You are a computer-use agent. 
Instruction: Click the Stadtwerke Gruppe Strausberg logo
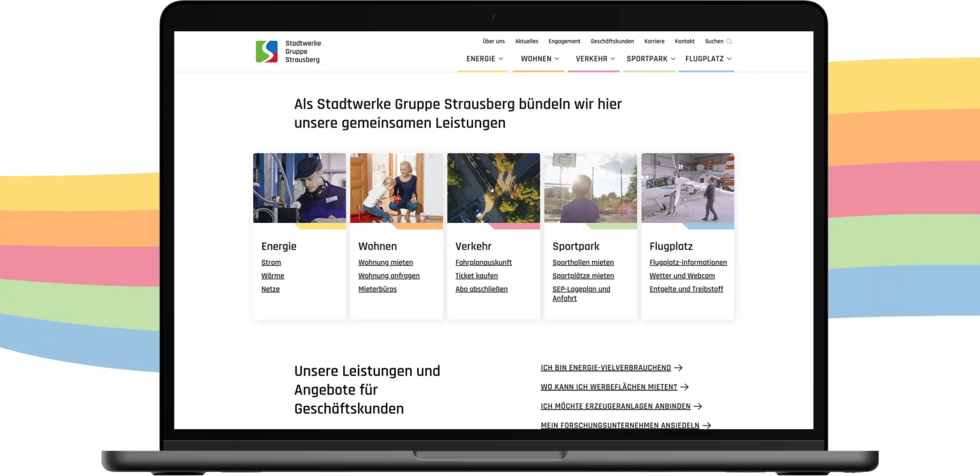[287, 52]
